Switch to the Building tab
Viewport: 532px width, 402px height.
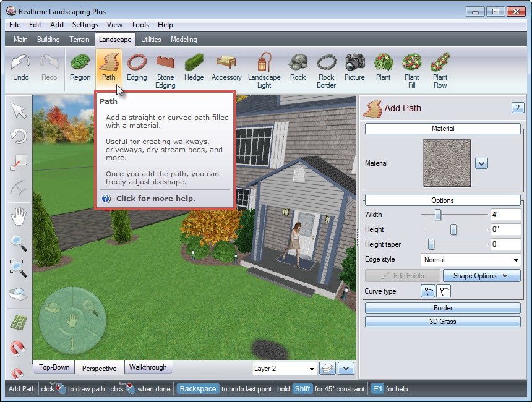coord(48,40)
